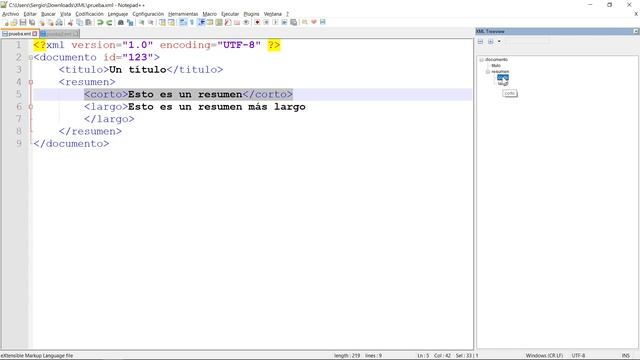This screenshot has width=640, height=360.
Task: Toggle the Document Map toolbar button
Action: pyautogui.click(x=219, y=22)
